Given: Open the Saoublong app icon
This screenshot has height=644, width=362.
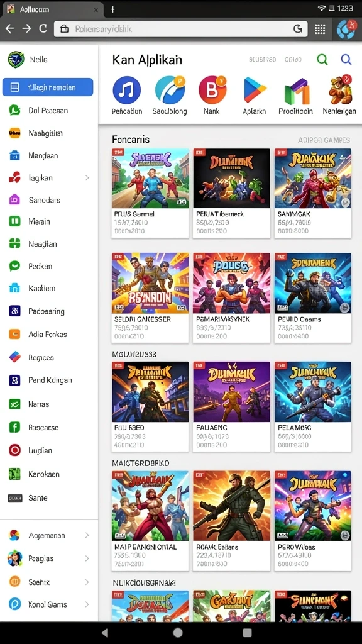Looking at the screenshot, I should coord(170,90).
